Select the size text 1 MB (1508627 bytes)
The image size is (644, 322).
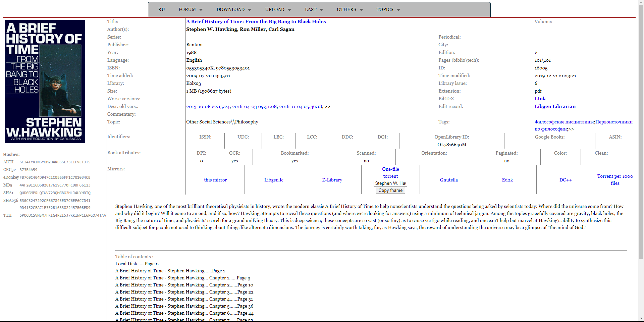(x=209, y=91)
